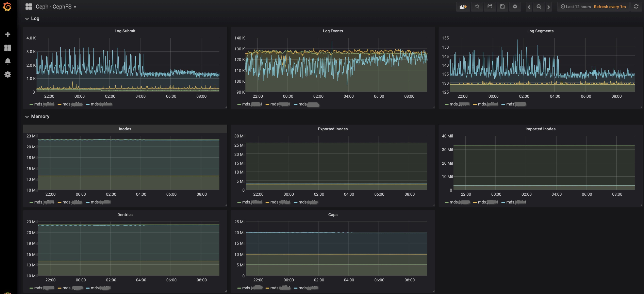This screenshot has height=294, width=644.
Task: Open the Create plus menu in sidebar
Action: click(x=8, y=34)
